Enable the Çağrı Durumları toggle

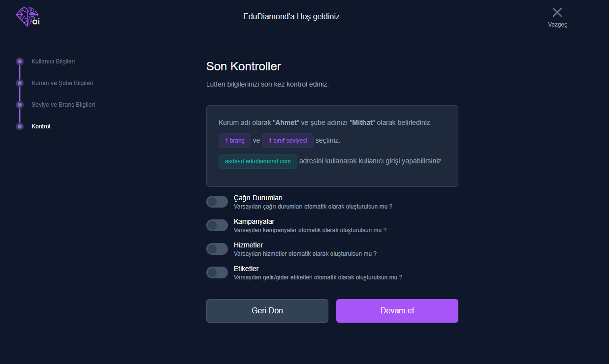tap(217, 202)
